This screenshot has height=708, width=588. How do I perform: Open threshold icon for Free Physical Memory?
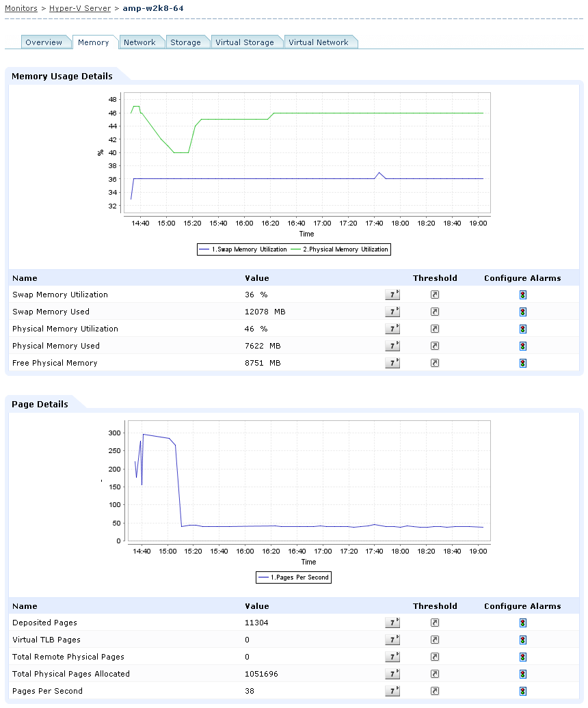[x=435, y=363]
